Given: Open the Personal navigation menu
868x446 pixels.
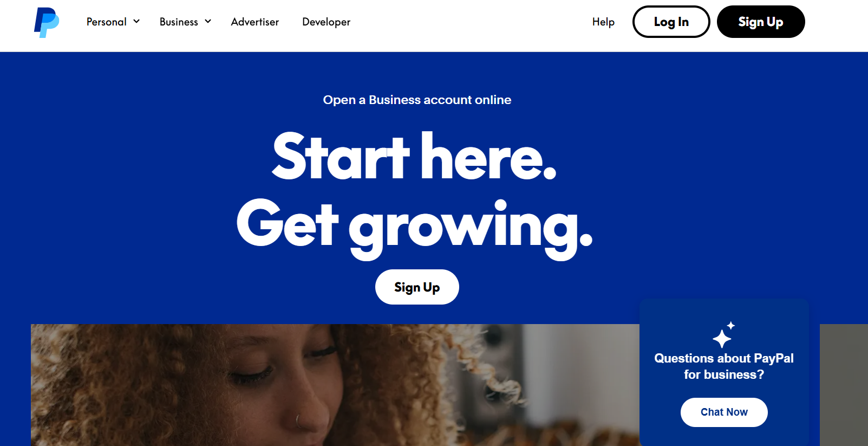Looking at the screenshot, I should pos(113,22).
